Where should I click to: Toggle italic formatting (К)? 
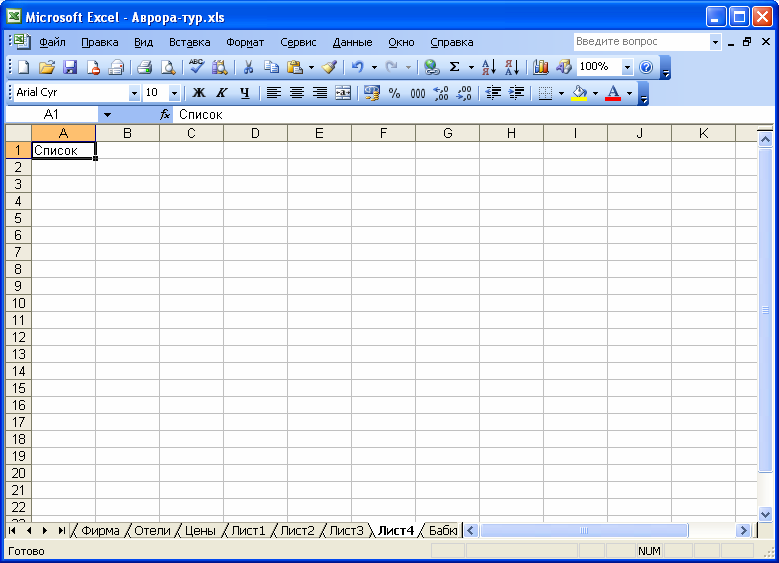[x=221, y=93]
